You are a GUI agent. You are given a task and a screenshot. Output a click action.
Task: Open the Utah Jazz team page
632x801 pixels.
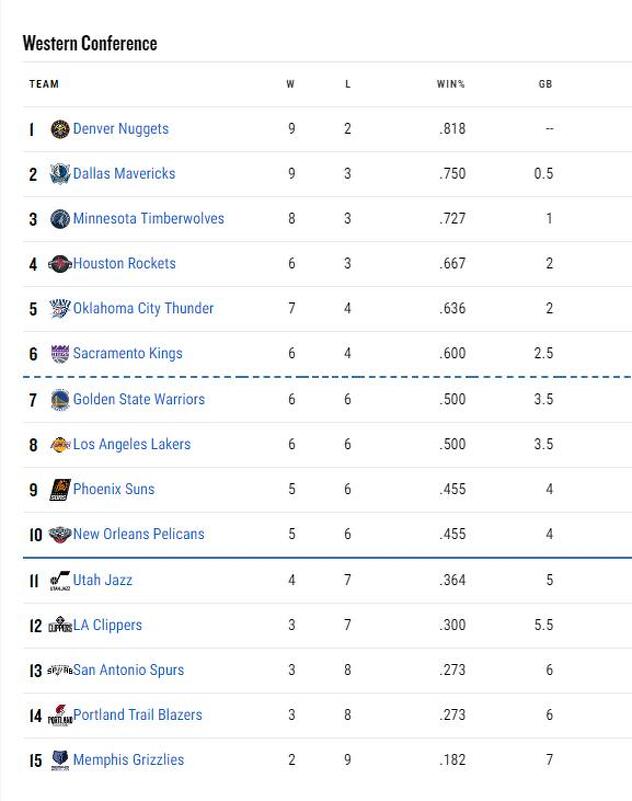tap(102, 580)
